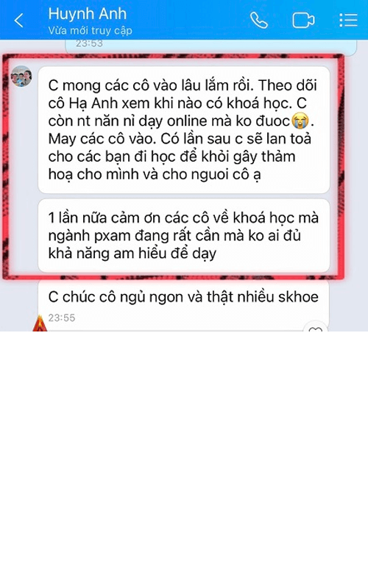The image size is (368, 588).
Task: Select the message starting '1 lần nữa cảm ơn'
Action: [183, 235]
